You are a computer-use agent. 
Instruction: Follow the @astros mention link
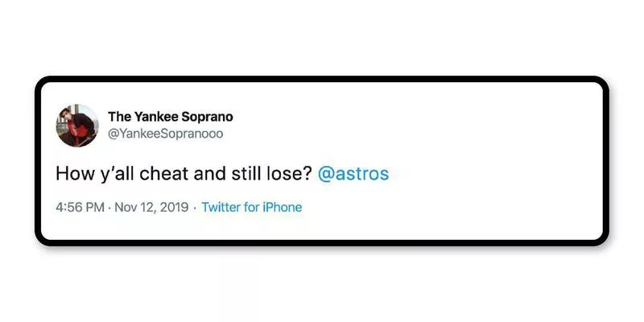[x=353, y=174]
